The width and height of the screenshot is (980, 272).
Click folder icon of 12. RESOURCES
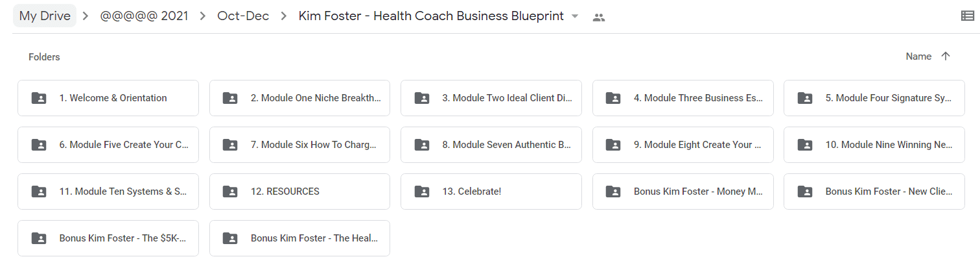pyautogui.click(x=230, y=192)
